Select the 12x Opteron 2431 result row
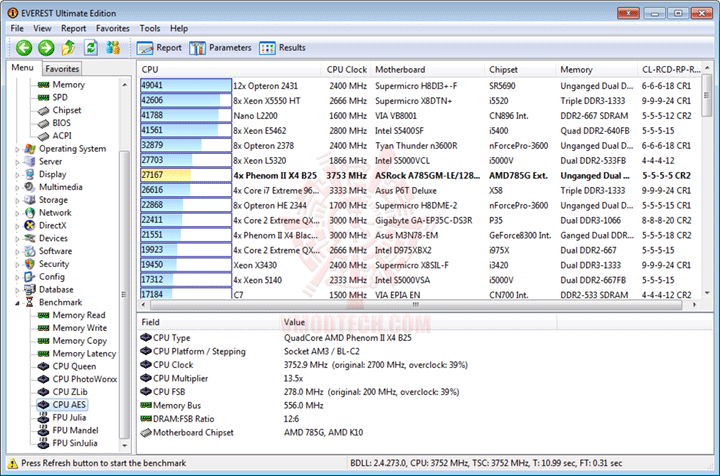The width and height of the screenshot is (720, 476). click(x=420, y=86)
